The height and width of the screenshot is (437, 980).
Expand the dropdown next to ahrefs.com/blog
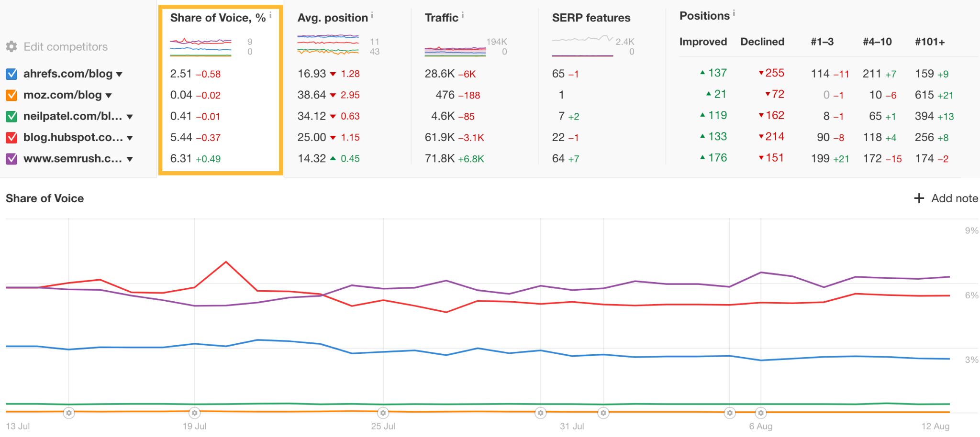point(119,74)
